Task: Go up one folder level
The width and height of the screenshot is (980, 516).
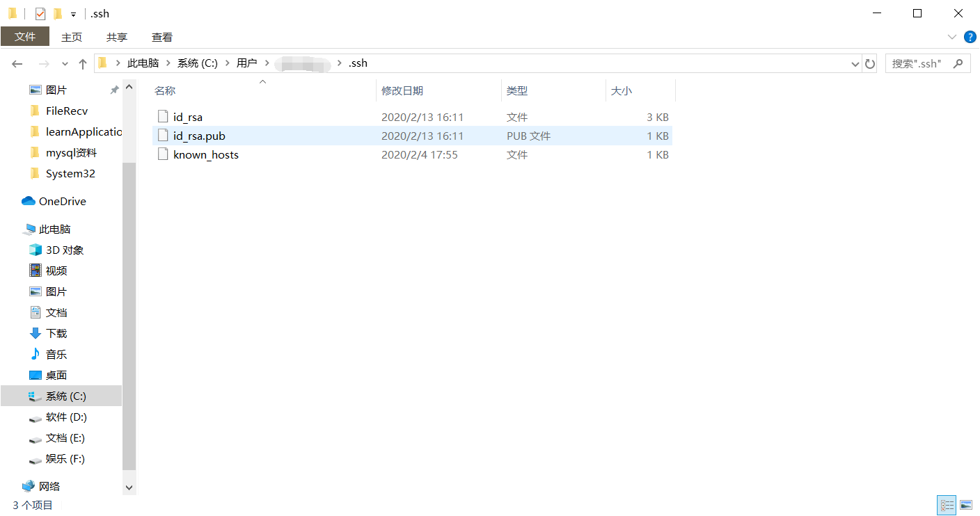Action: click(x=83, y=63)
